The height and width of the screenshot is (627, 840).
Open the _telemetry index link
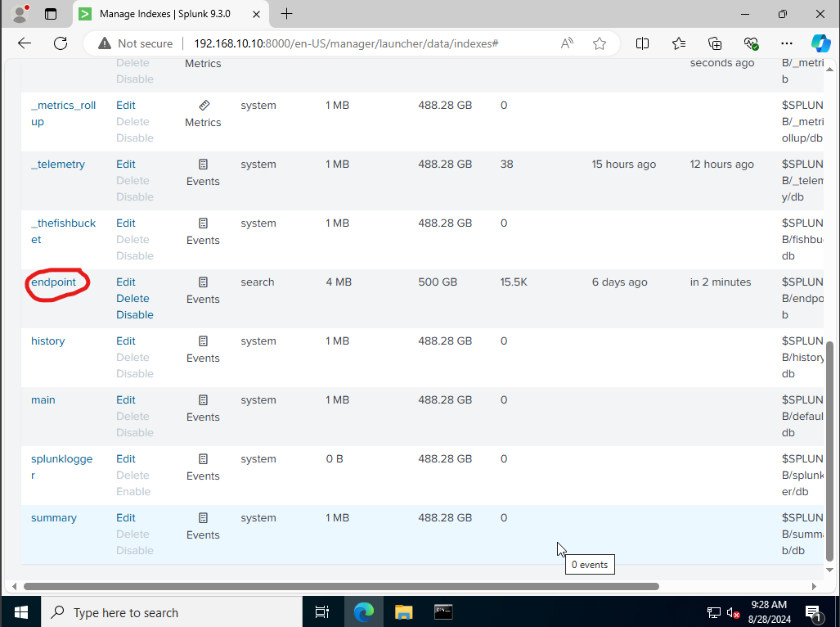pyautogui.click(x=58, y=164)
